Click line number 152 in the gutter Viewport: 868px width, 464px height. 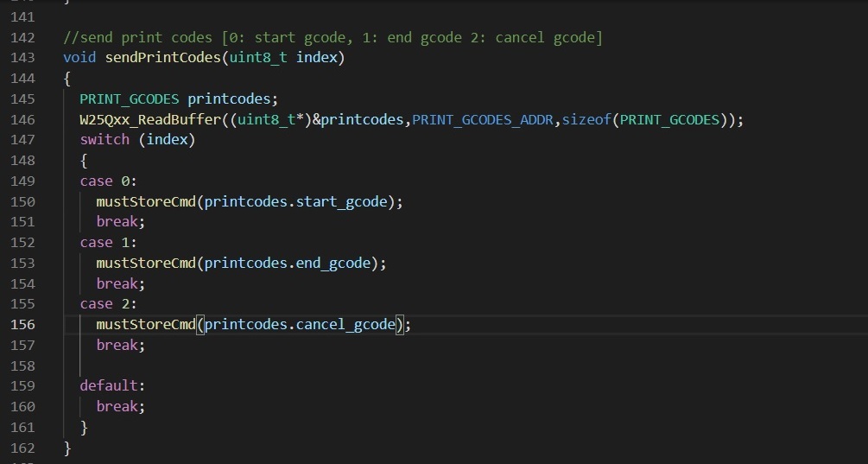click(22, 243)
